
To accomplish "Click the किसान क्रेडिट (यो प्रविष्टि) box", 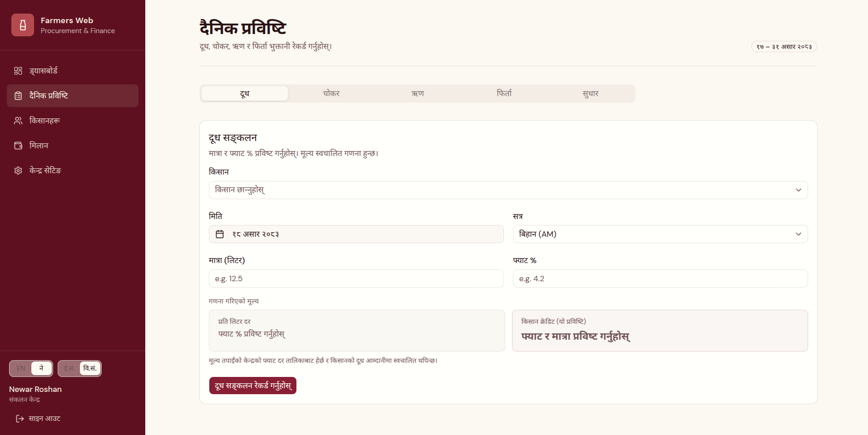I will tap(660, 331).
